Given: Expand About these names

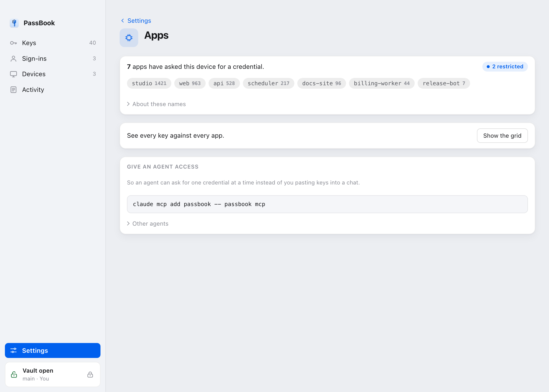Looking at the screenshot, I should pyautogui.click(x=156, y=104).
